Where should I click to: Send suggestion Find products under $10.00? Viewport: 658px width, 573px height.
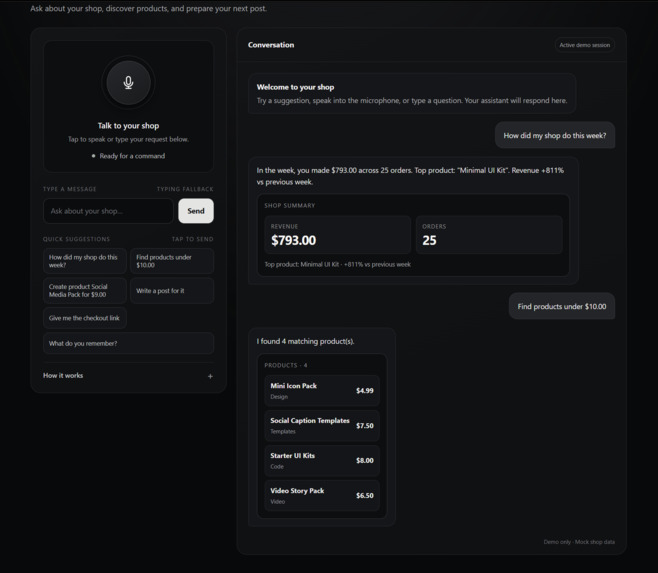pyautogui.click(x=172, y=261)
